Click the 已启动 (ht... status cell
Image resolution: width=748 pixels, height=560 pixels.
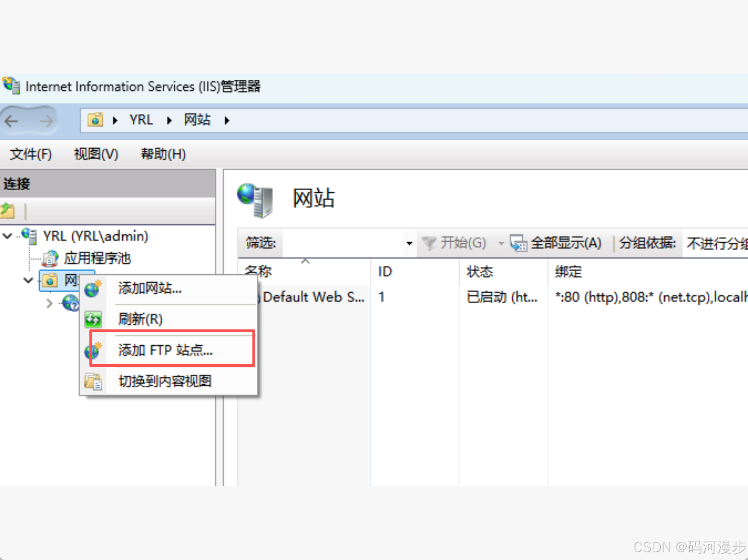point(502,297)
